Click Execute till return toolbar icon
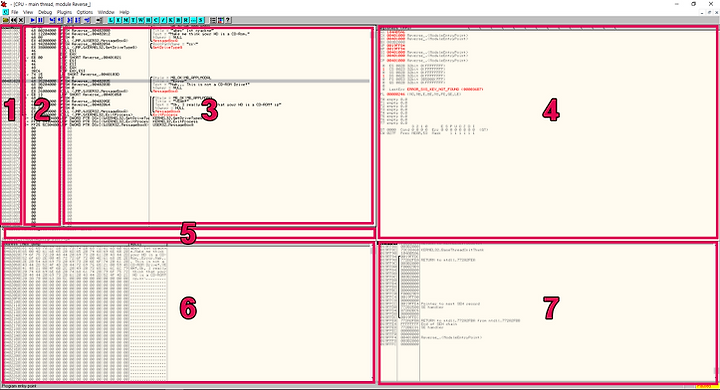 (87, 20)
